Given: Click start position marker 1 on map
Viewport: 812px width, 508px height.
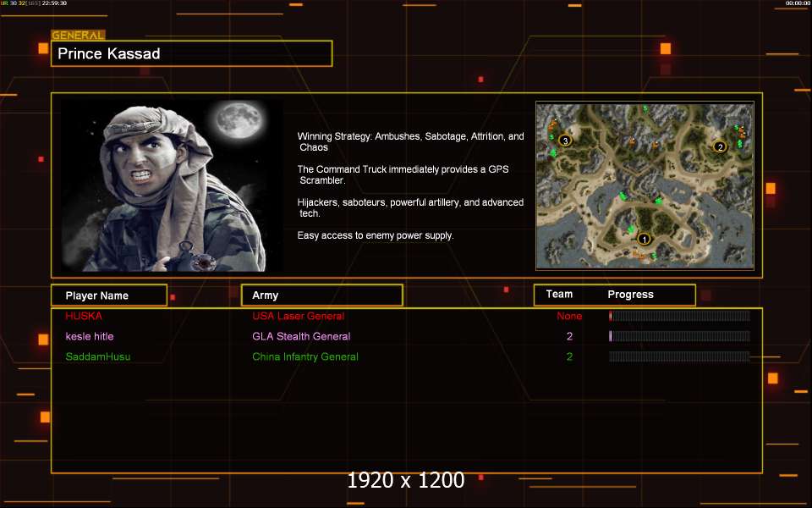Looking at the screenshot, I should [x=643, y=239].
